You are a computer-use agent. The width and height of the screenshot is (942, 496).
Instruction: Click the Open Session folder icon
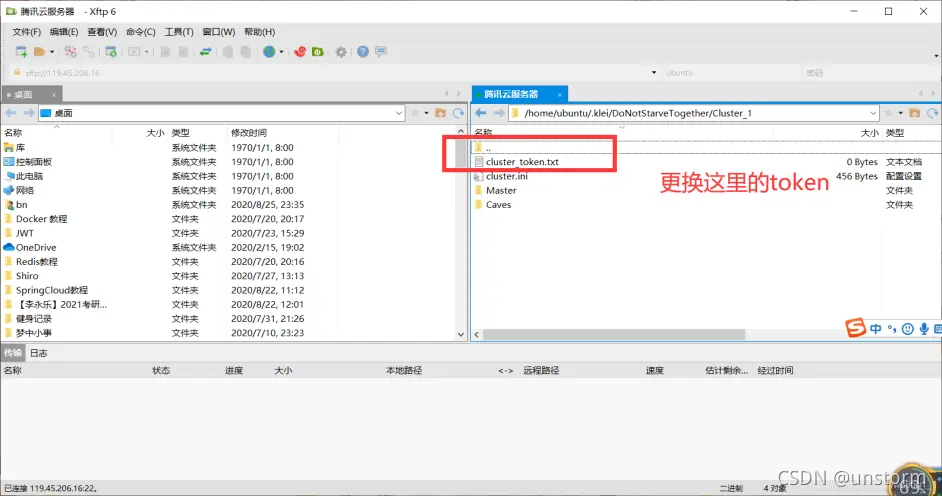39,52
